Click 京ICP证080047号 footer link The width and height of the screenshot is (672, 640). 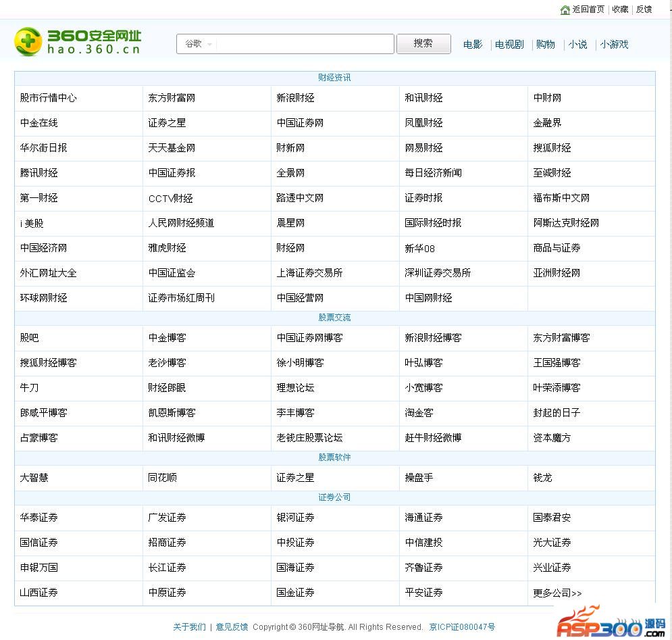[x=462, y=627]
